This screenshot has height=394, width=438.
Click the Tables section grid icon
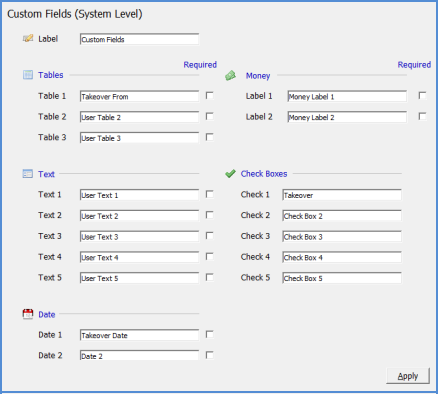tap(28, 75)
